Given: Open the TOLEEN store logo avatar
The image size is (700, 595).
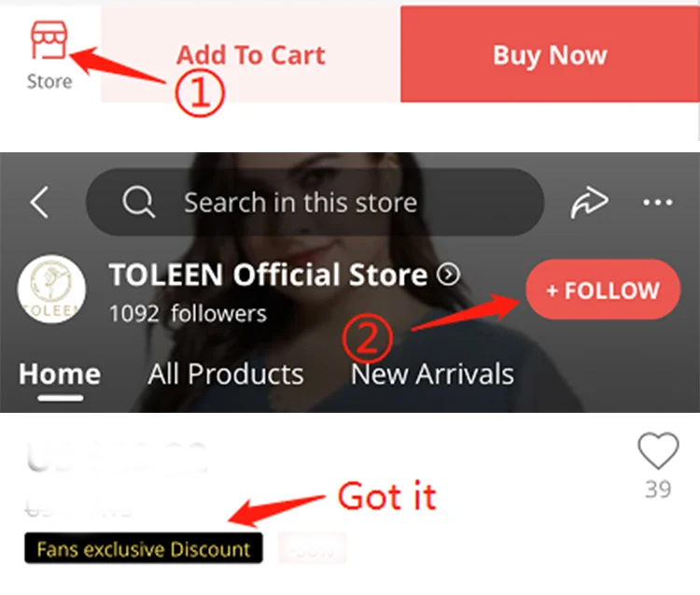Looking at the screenshot, I should 51,289.
